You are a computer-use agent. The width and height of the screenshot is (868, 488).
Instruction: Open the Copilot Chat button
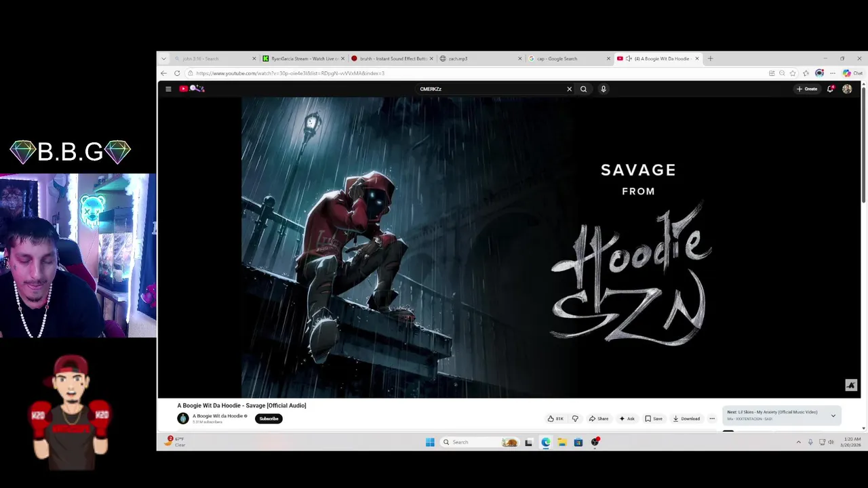pyautogui.click(x=852, y=73)
